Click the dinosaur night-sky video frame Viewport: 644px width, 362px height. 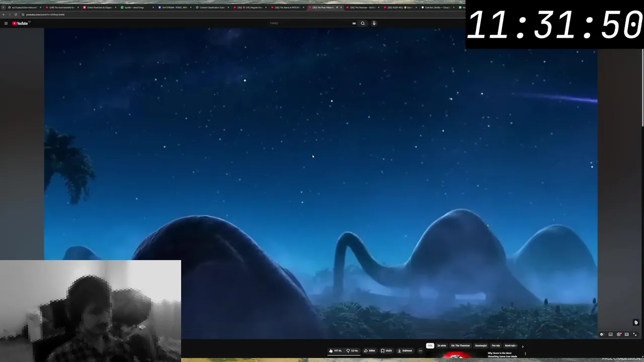(x=320, y=184)
